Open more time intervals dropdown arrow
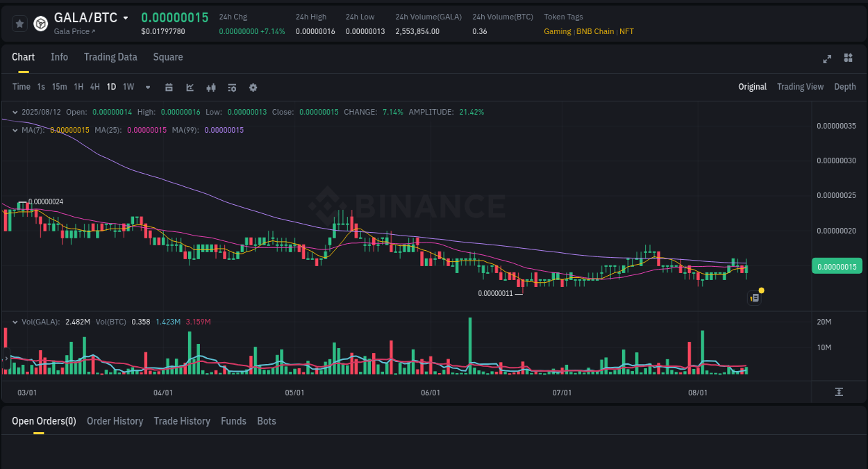The width and height of the screenshot is (868, 469). click(148, 88)
